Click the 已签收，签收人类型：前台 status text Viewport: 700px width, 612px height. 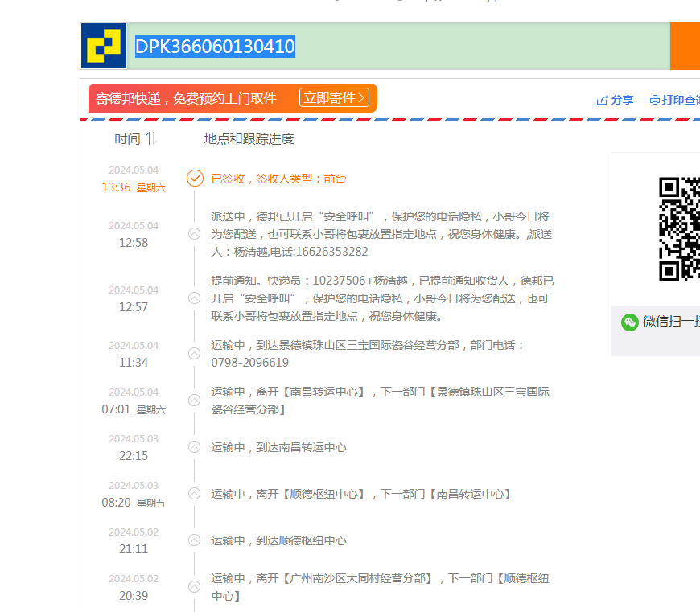pyautogui.click(x=278, y=179)
